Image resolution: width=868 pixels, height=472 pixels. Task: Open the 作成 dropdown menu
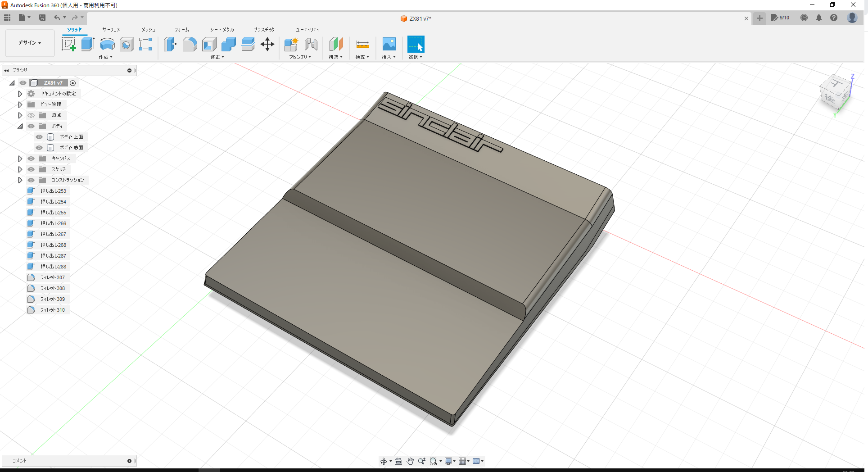click(x=105, y=57)
